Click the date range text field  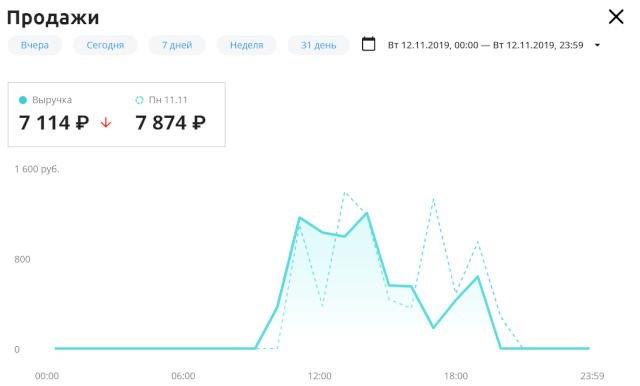485,45
